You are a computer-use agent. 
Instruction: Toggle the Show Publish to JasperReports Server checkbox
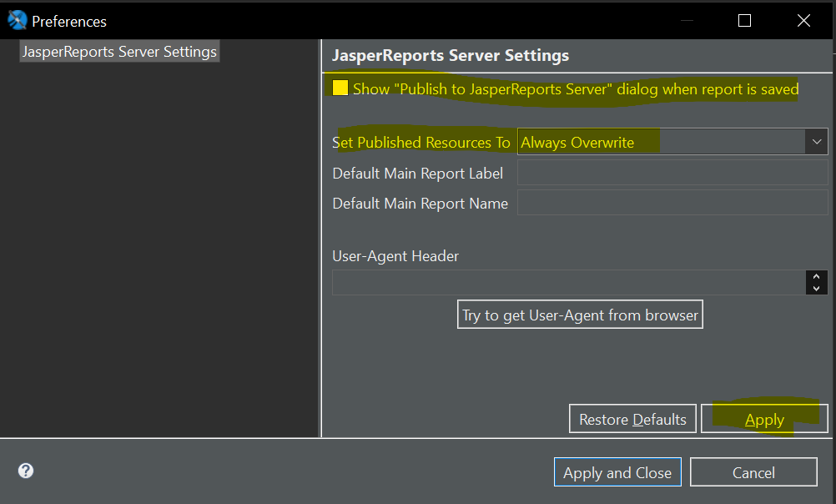(x=340, y=88)
